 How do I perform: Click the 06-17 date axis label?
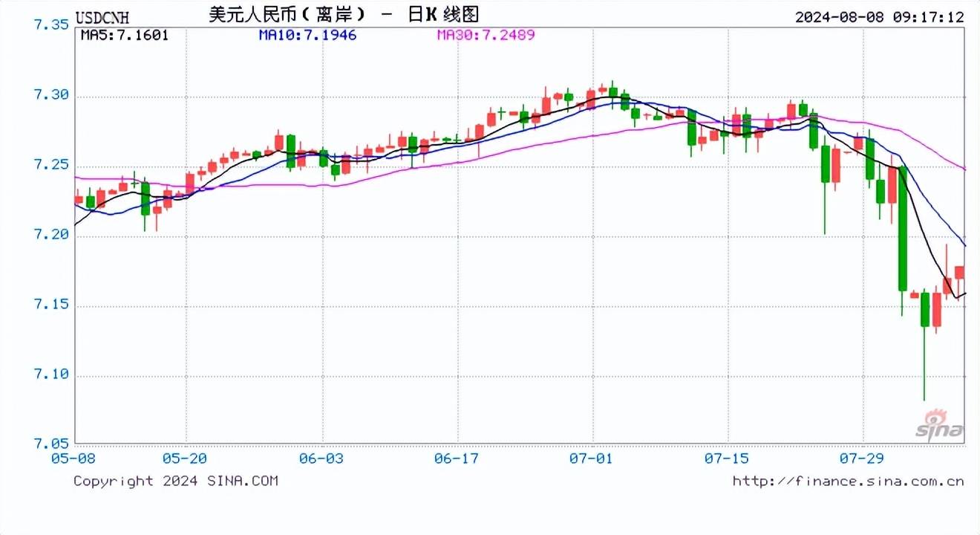tap(458, 458)
